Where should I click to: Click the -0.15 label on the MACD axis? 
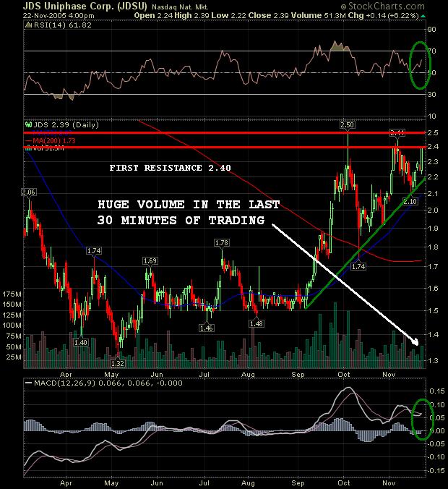point(436,470)
